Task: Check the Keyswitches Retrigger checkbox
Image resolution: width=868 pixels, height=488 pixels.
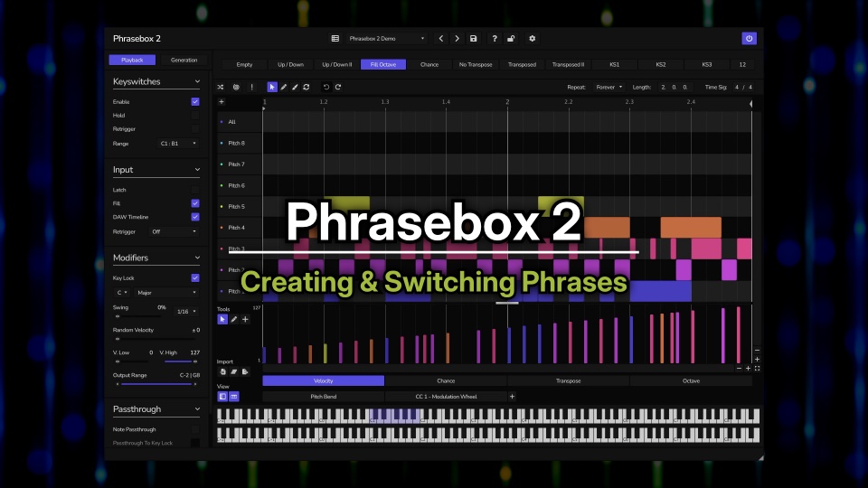Action: (x=195, y=129)
